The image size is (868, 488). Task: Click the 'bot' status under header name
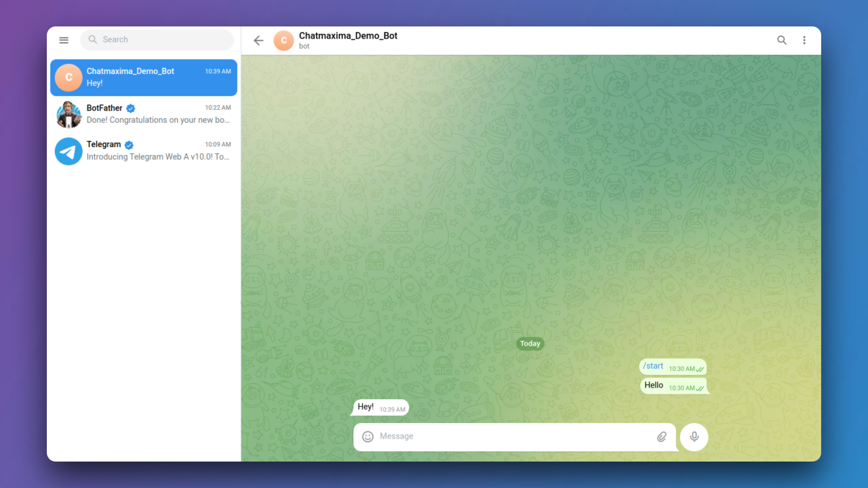pos(304,46)
